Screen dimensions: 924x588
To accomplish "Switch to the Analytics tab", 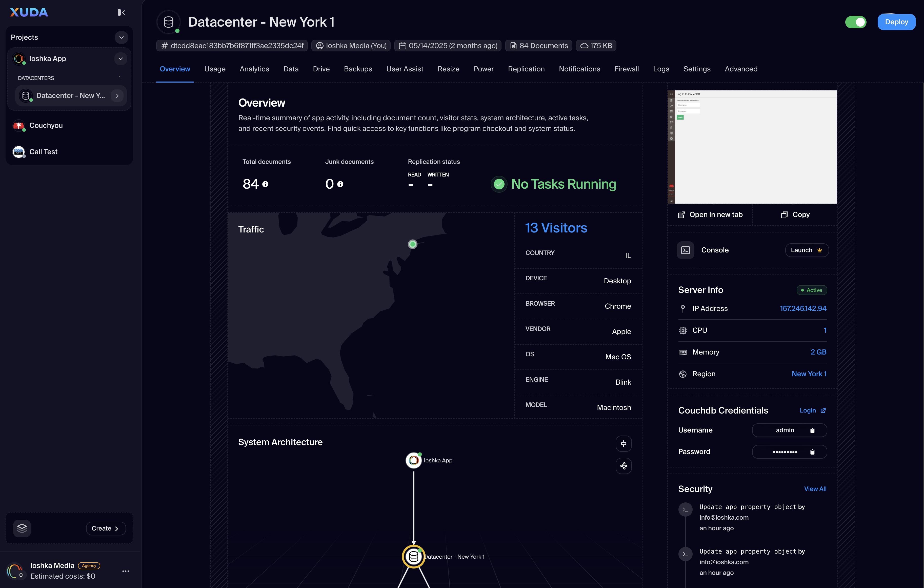I will pyautogui.click(x=254, y=69).
